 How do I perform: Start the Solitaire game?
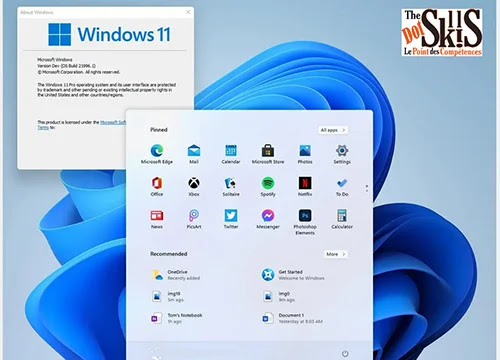pyautogui.click(x=231, y=187)
